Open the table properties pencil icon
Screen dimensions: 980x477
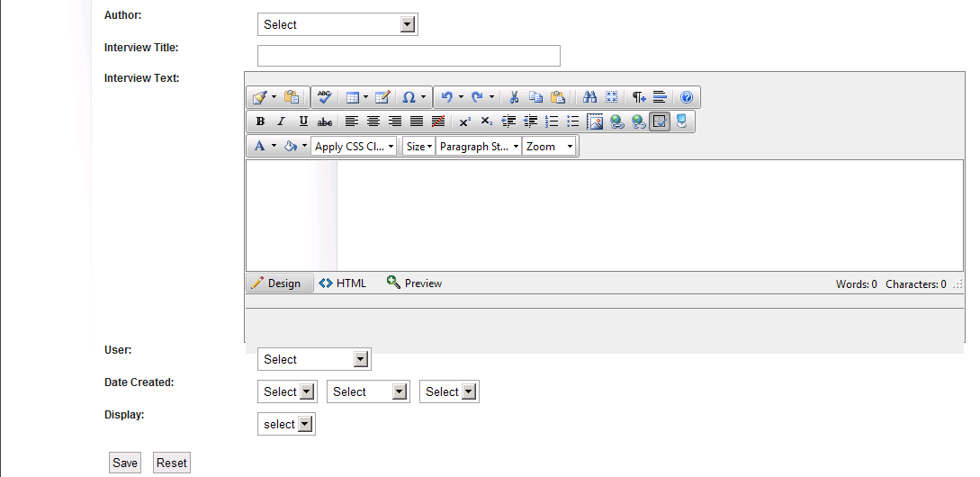382,97
